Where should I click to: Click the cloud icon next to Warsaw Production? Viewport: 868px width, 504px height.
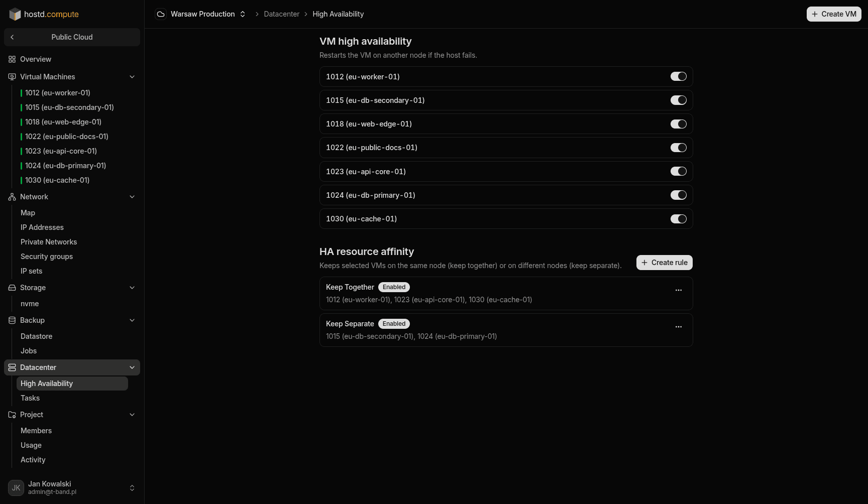[161, 14]
